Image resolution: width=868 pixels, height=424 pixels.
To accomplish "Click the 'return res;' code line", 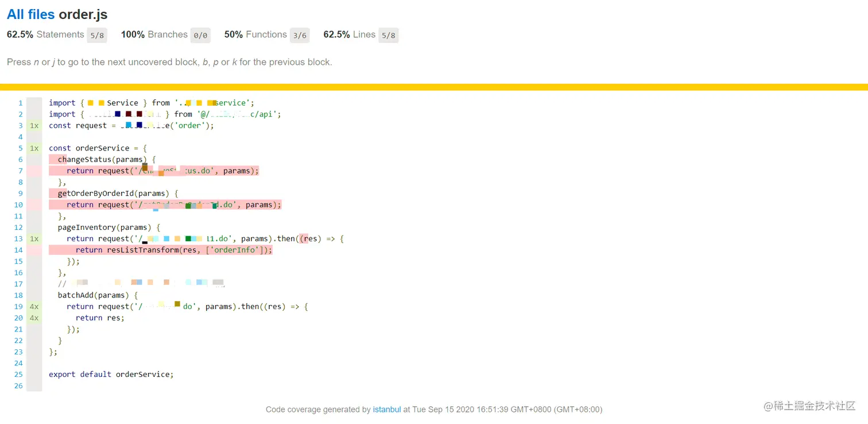I will coord(100,318).
